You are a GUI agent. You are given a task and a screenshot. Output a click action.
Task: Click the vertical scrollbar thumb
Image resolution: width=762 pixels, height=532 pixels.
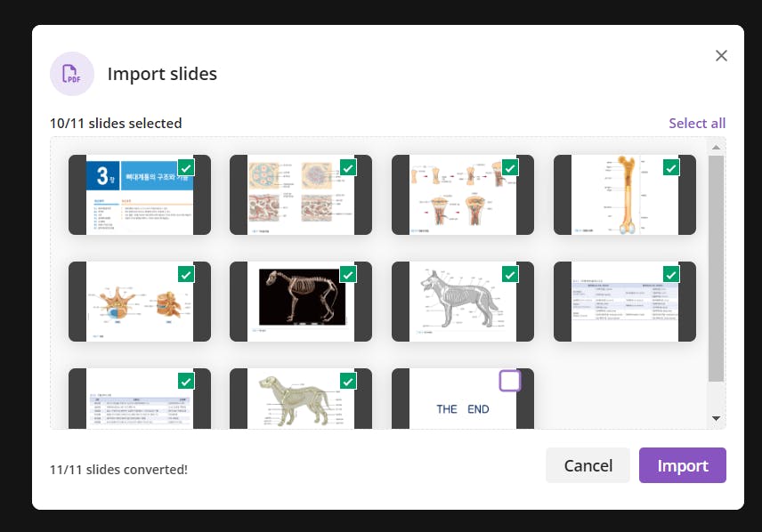(x=717, y=267)
